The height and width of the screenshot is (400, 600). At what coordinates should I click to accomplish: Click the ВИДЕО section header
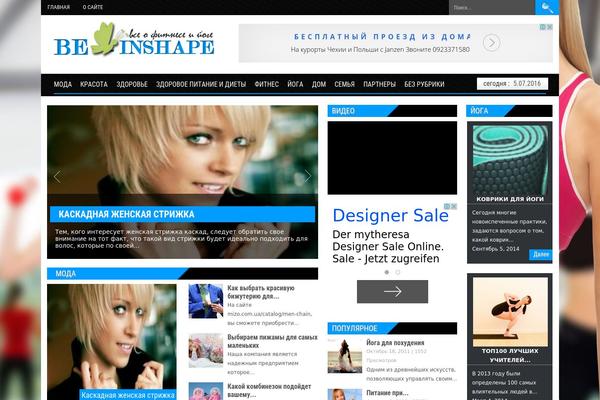[392, 111]
